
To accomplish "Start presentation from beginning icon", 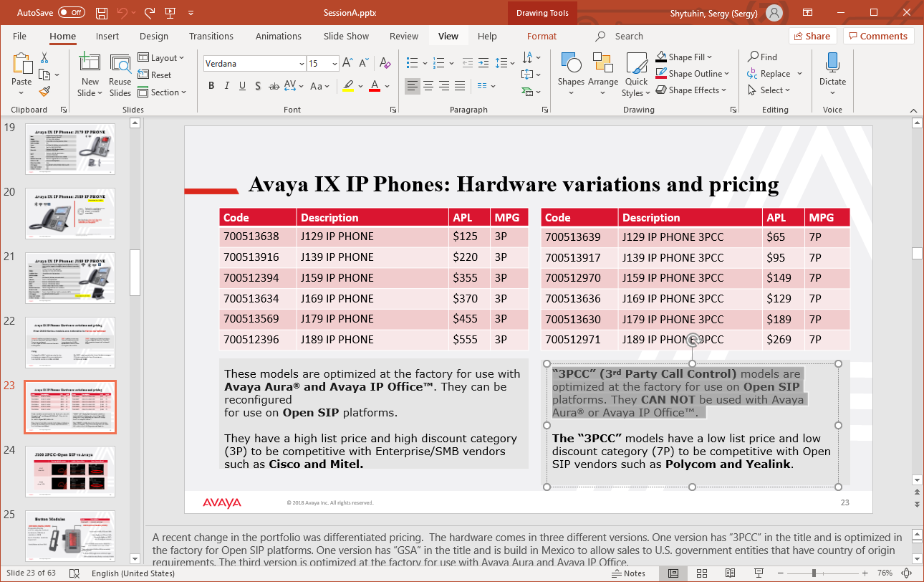I will tap(170, 13).
